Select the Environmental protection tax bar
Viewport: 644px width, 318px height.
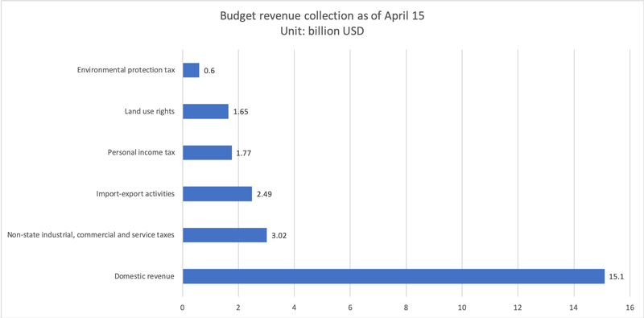coord(191,70)
